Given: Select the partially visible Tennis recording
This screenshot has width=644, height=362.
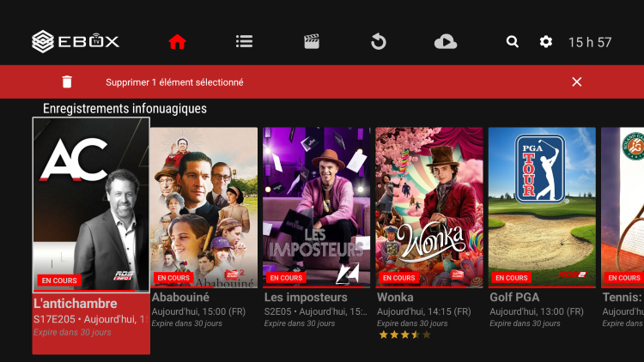Looking at the screenshot, I should tap(623, 207).
